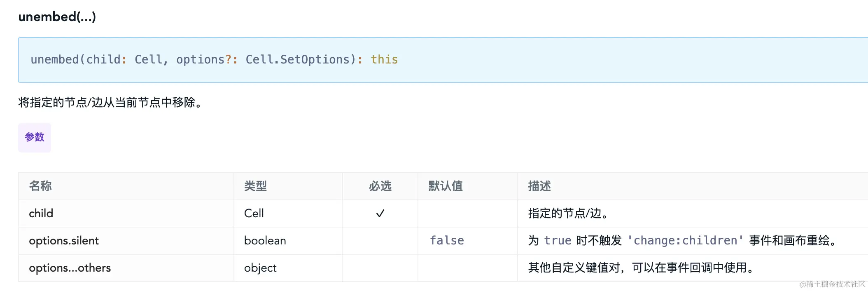This screenshot has height=291, width=868.
Task: Click the unembed(...) heading
Action: click(x=57, y=17)
